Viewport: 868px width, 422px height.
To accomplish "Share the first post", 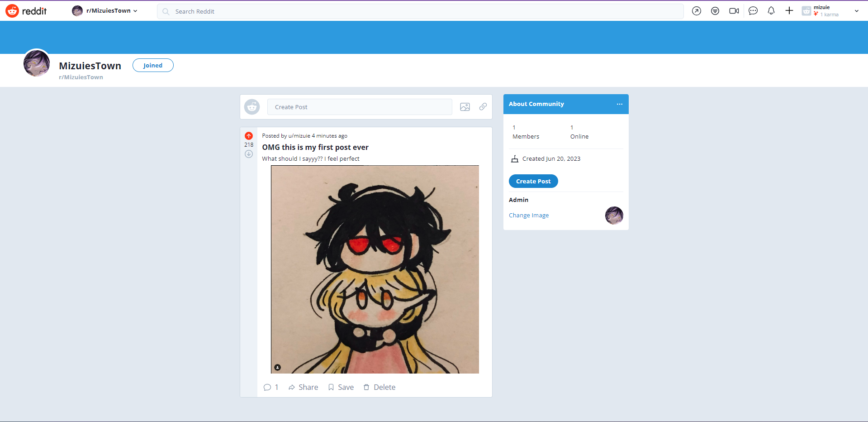I will (303, 387).
